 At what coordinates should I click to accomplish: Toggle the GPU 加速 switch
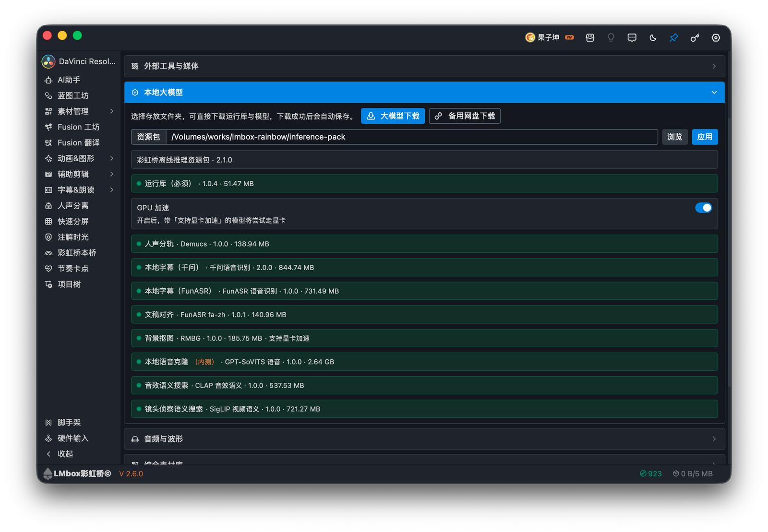click(703, 208)
